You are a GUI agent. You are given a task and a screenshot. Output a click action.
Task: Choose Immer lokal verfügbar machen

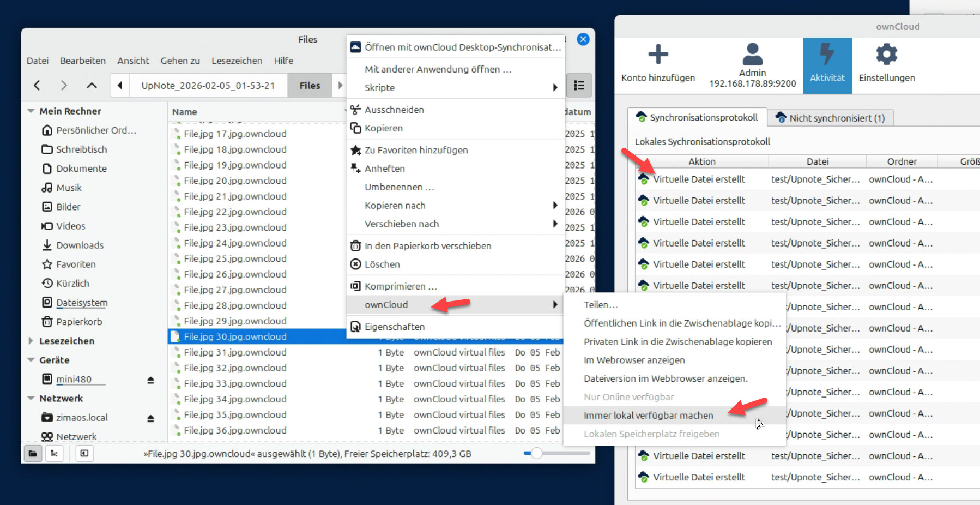click(648, 416)
